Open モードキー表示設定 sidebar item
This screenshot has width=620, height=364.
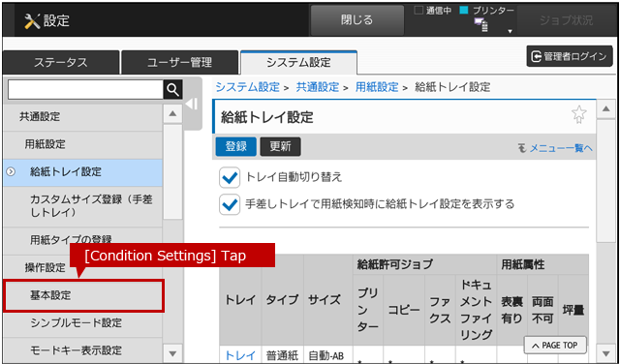pyautogui.click(x=82, y=350)
